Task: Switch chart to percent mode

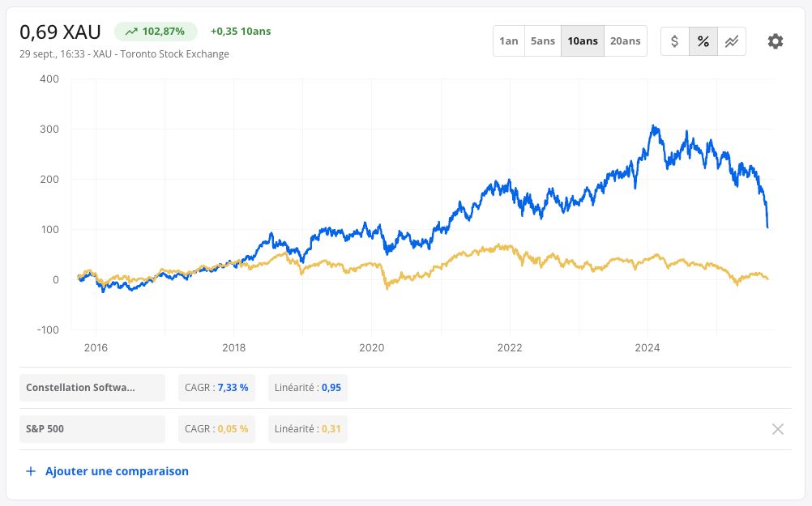Action: (x=703, y=41)
